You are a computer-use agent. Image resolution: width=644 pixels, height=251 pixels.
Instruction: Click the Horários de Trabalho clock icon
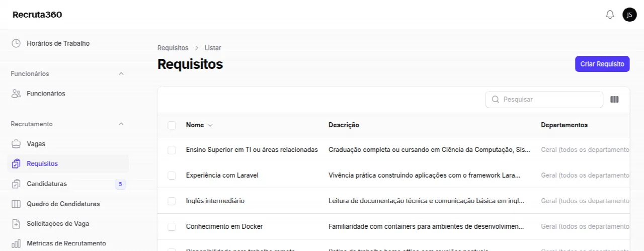click(x=17, y=43)
